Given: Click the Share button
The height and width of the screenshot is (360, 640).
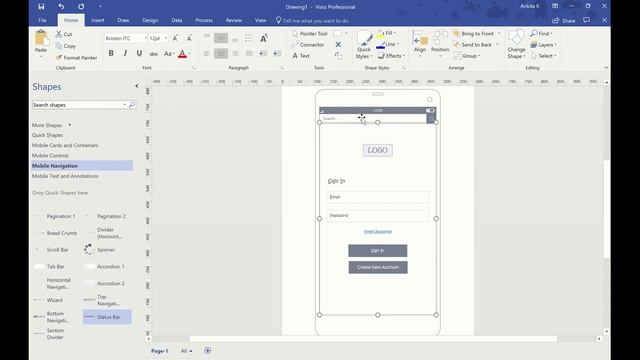Looking at the screenshot, I should click(564, 20).
